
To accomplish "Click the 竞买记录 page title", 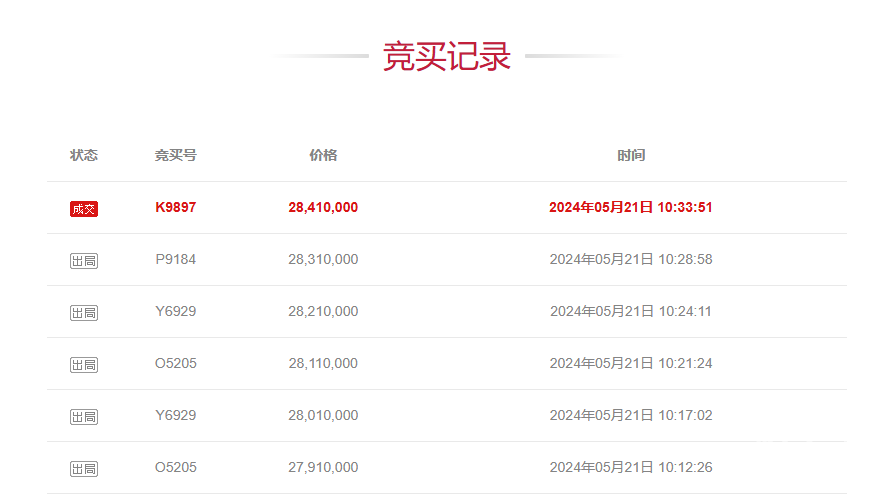I will coord(446,57).
